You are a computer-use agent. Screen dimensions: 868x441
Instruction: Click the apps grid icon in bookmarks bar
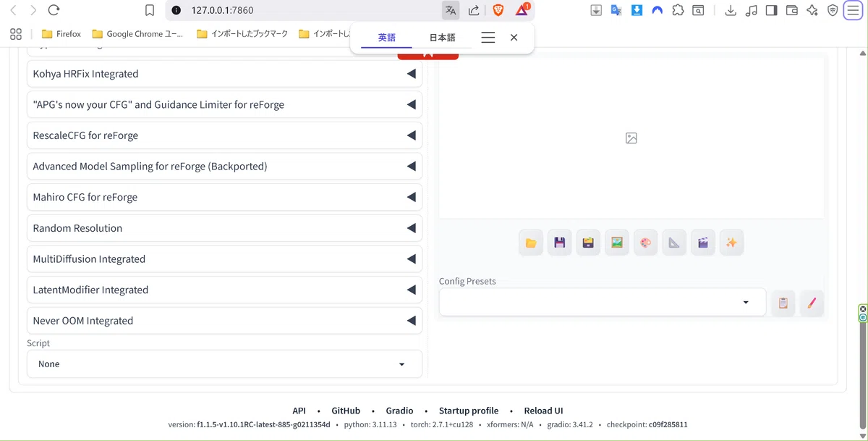tap(16, 33)
